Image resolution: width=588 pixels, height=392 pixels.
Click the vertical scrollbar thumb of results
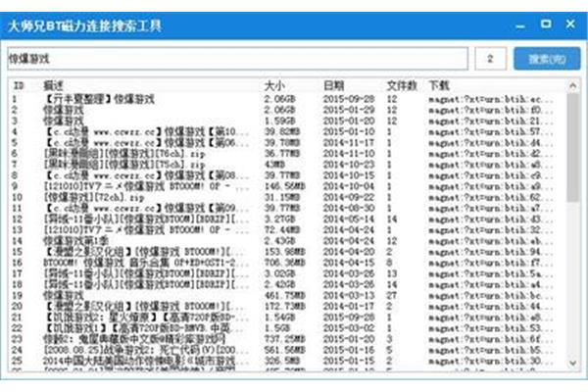pyautogui.click(x=572, y=147)
